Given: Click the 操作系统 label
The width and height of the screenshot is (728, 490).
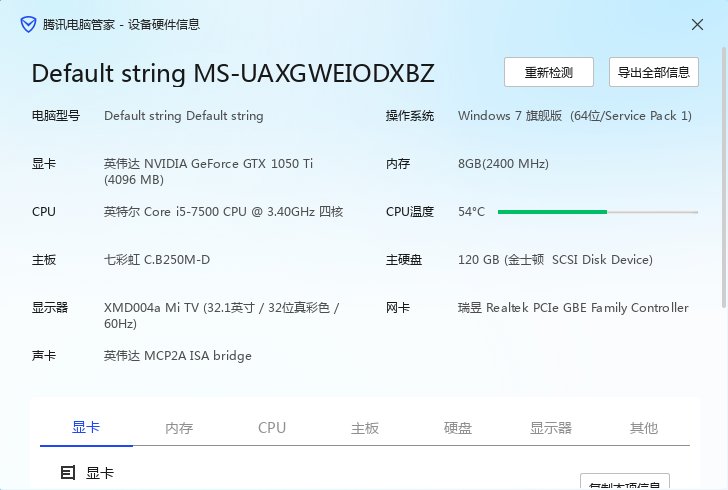Looking at the screenshot, I should 410,116.
